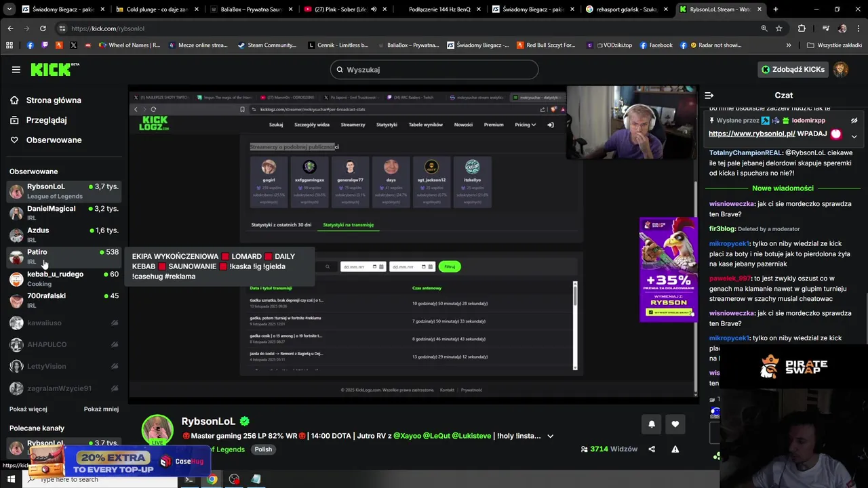Click the KICK logo

coord(55,69)
